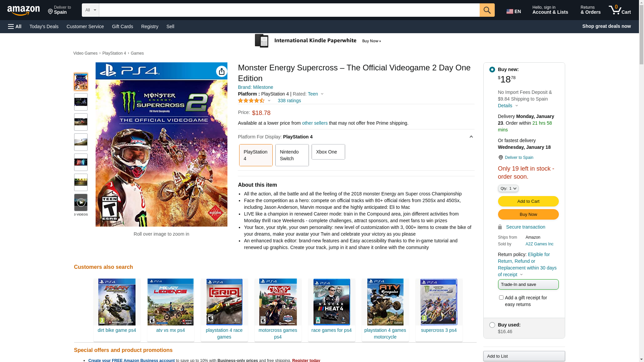
Task: Select the Buy used radio button
Action: point(492,325)
